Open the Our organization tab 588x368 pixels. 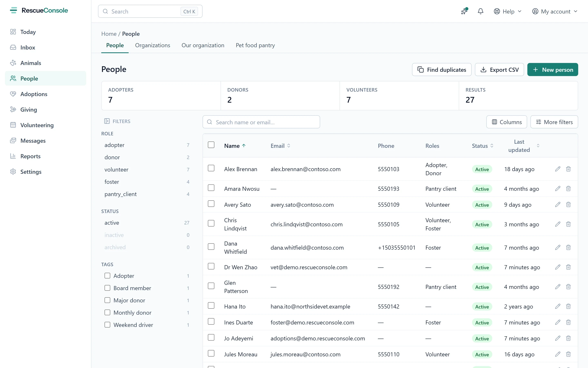pos(203,45)
